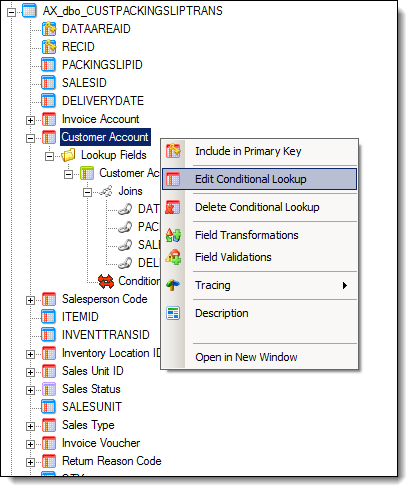Image resolution: width=413 pixels, height=492 pixels.
Task: Select the AX_dbo_CUSTPACKINGSLIPTRANS table node
Action: (132, 11)
